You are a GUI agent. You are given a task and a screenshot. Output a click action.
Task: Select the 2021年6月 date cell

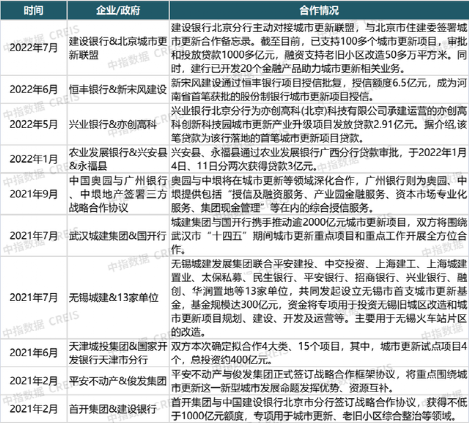(x=33, y=353)
